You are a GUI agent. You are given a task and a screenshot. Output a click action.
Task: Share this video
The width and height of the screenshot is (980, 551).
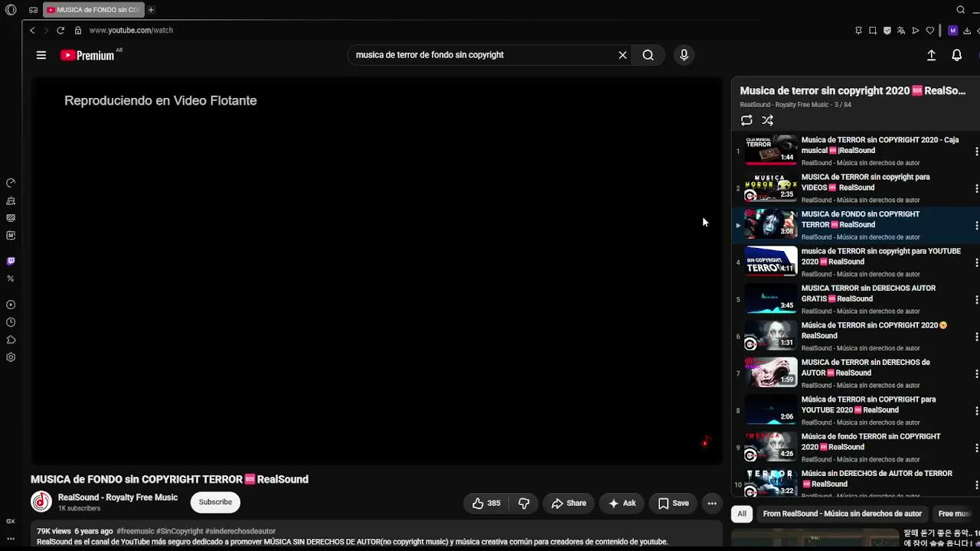569,503
